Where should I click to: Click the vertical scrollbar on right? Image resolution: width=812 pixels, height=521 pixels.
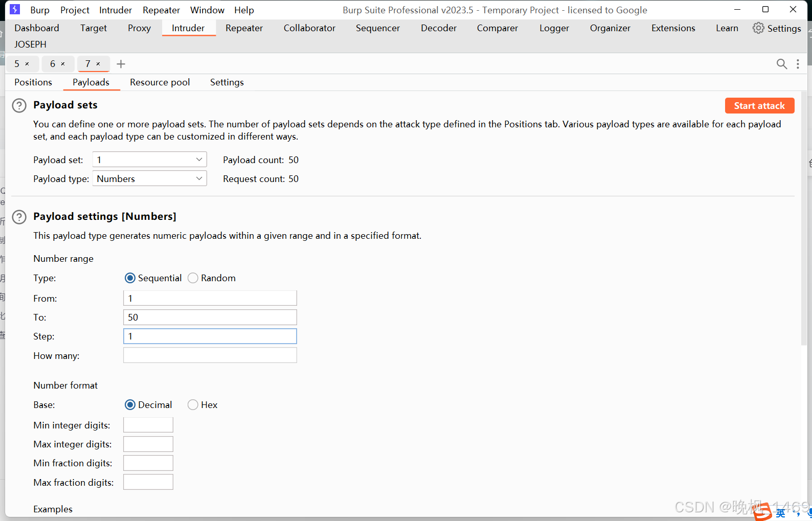click(804, 219)
